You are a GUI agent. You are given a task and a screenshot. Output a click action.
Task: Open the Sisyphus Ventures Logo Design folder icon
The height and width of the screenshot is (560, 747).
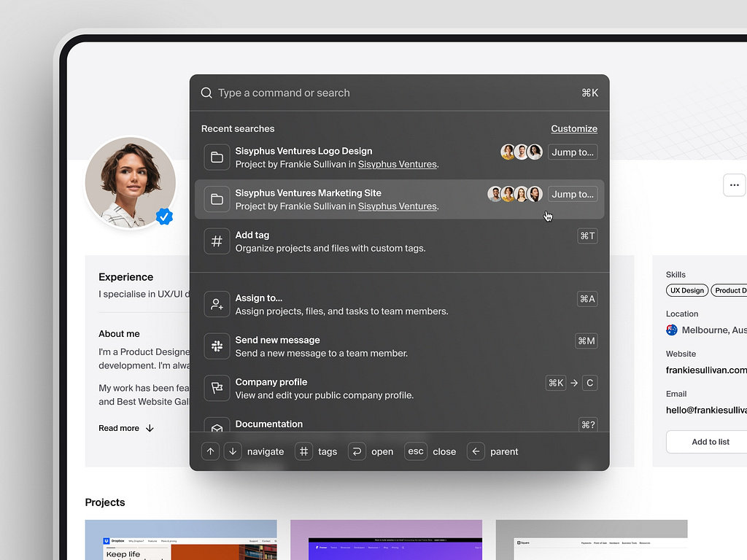tap(217, 157)
